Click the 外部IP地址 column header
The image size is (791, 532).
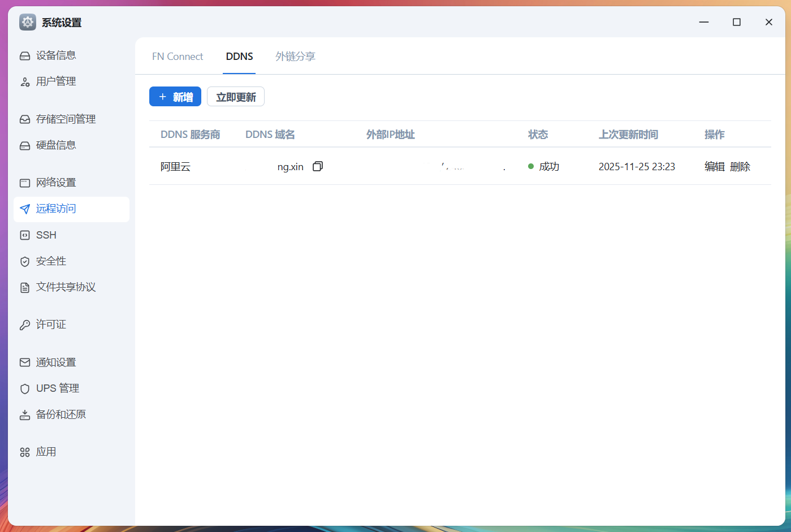[391, 135]
